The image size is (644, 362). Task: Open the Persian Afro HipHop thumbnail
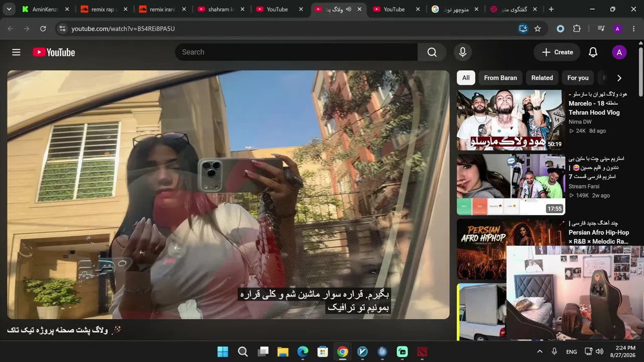[511, 249]
